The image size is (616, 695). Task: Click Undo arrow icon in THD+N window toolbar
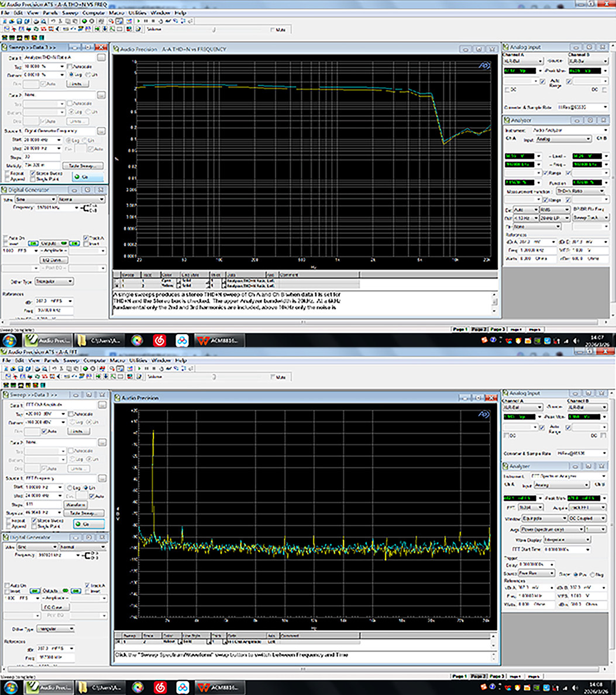(x=53, y=21)
